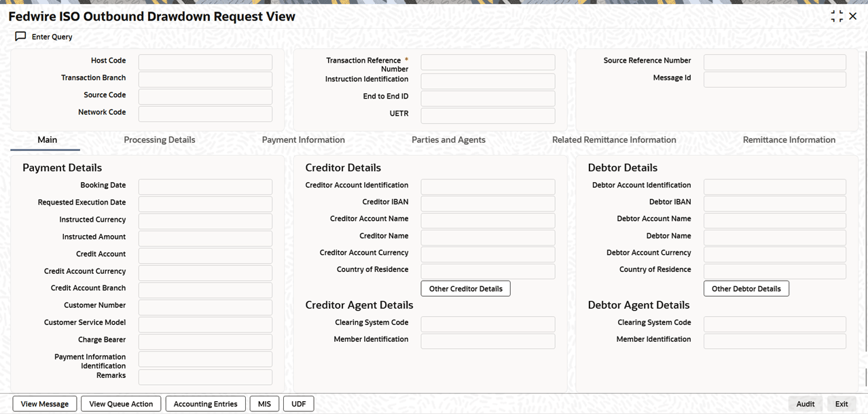Open Other Creditor Details

[466, 289]
